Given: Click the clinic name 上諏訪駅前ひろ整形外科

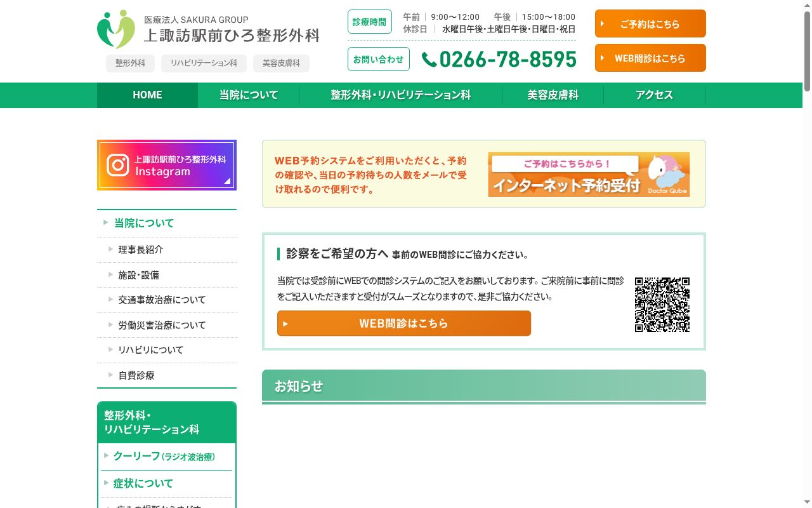Looking at the screenshot, I should 232,36.
